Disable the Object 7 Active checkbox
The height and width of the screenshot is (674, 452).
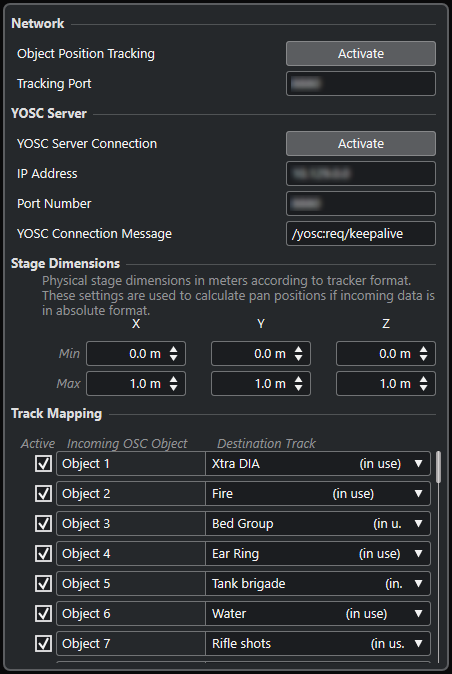[x=43, y=643]
